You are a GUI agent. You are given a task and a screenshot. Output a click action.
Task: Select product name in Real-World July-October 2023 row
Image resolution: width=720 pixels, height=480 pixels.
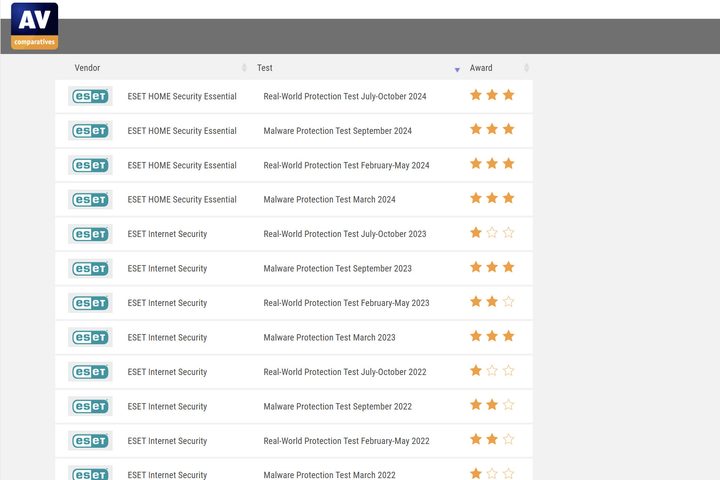click(167, 234)
